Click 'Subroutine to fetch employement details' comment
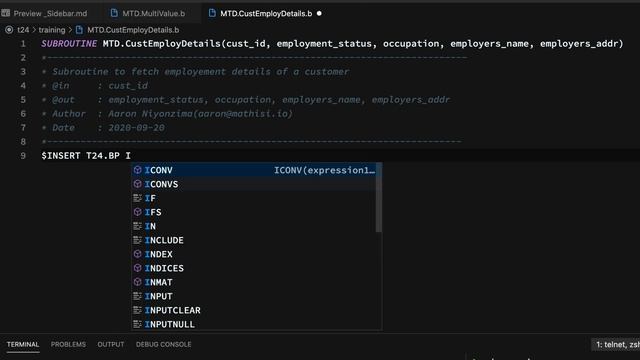The width and height of the screenshot is (640, 360). tap(195, 72)
